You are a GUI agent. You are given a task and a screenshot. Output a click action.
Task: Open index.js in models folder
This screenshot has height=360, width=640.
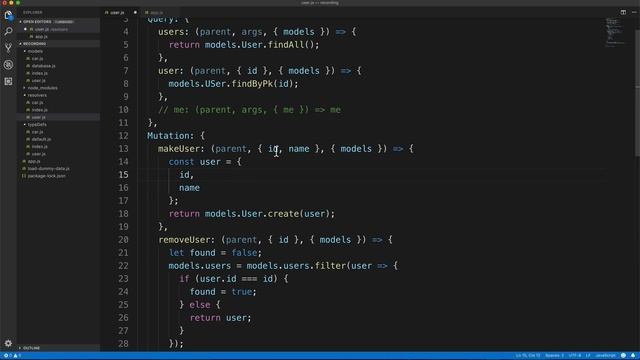point(40,73)
